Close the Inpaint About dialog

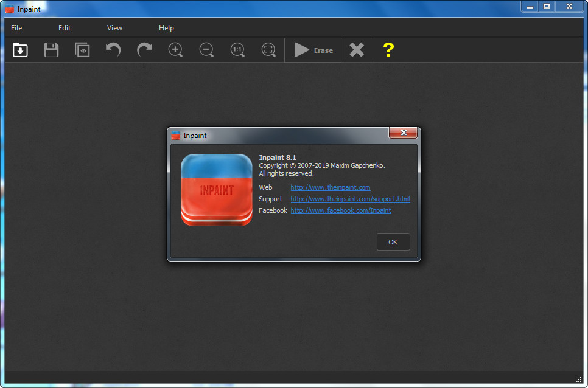(x=403, y=133)
